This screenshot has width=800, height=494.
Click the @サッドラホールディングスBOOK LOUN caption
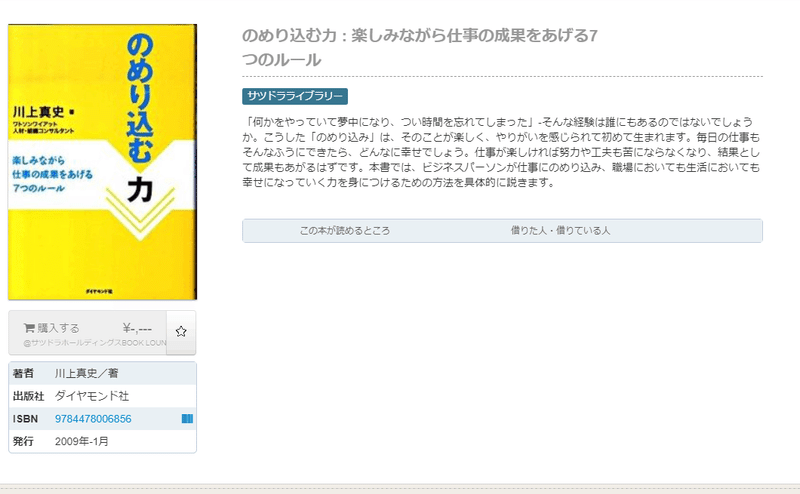(95, 343)
